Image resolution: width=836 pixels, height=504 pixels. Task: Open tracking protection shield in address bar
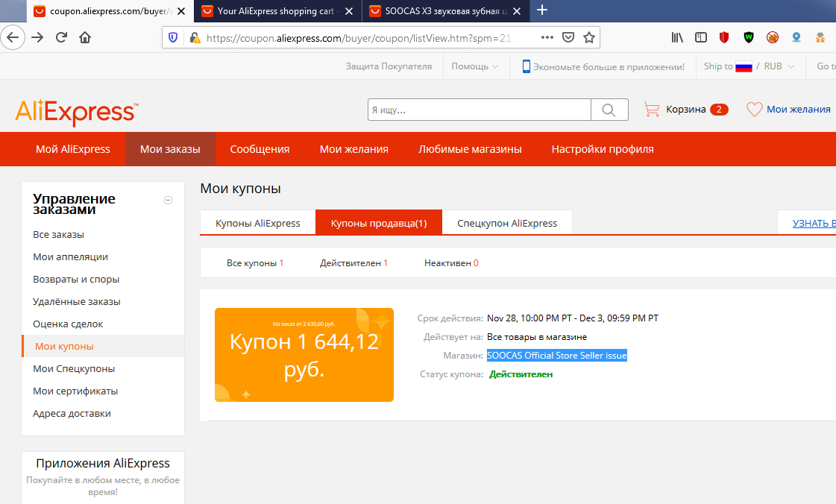[x=173, y=37]
